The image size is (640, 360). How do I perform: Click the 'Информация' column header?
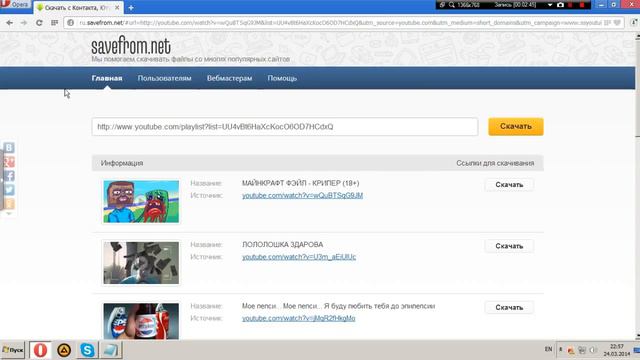[122, 163]
